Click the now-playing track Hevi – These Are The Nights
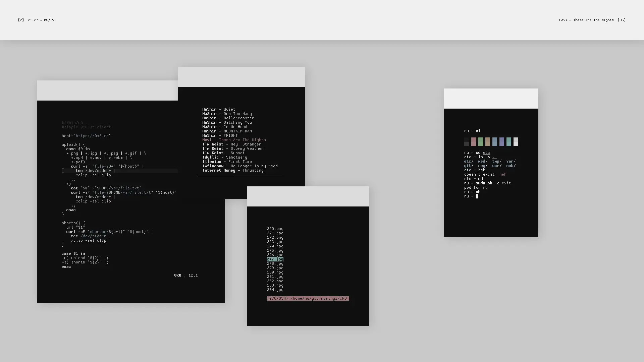The image size is (644, 362). pos(234,140)
